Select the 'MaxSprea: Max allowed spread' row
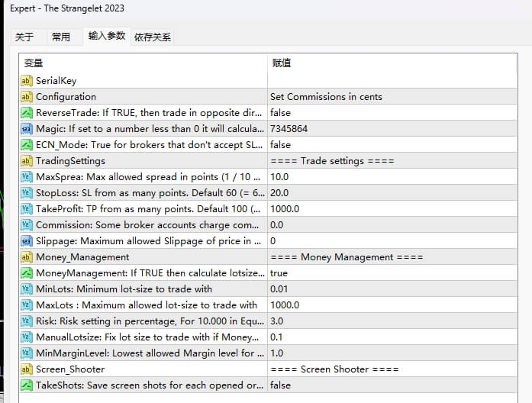Screen dimensions: 532x403 click(x=148, y=177)
